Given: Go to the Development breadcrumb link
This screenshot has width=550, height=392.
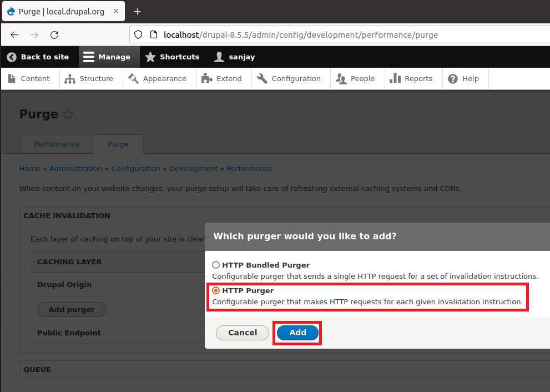Looking at the screenshot, I should (x=193, y=168).
